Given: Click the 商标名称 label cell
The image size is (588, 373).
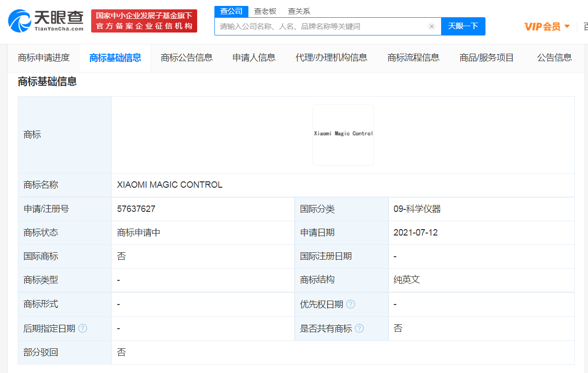Looking at the screenshot, I should (x=65, y=185).
